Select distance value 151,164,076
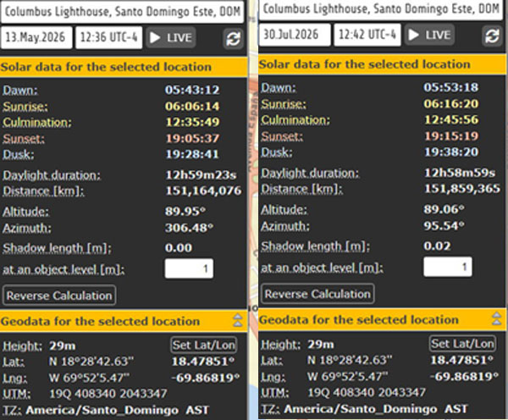The width and height of the screenshot is (508, 420). (x=203, y=191)
